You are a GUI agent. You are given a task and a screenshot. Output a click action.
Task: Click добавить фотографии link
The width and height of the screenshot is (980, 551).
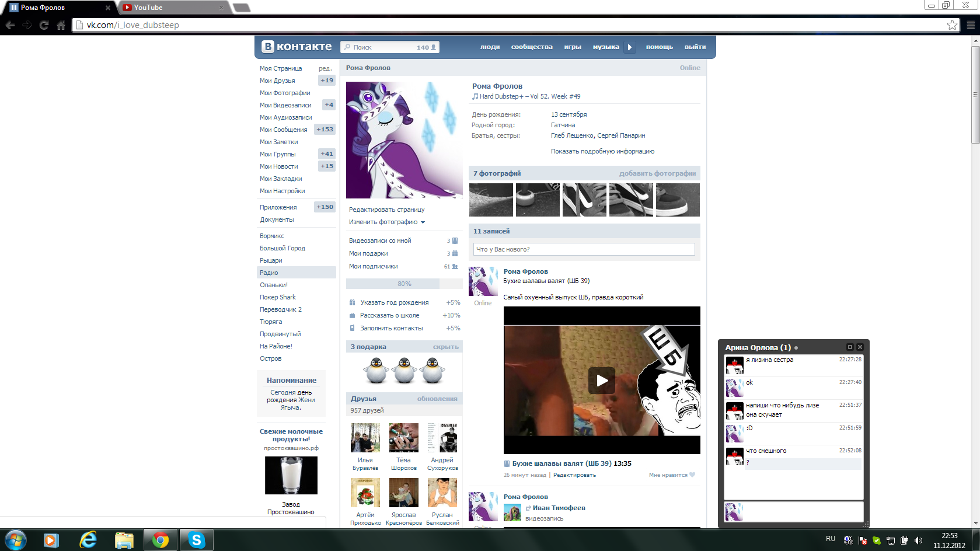tap(657, 173)
